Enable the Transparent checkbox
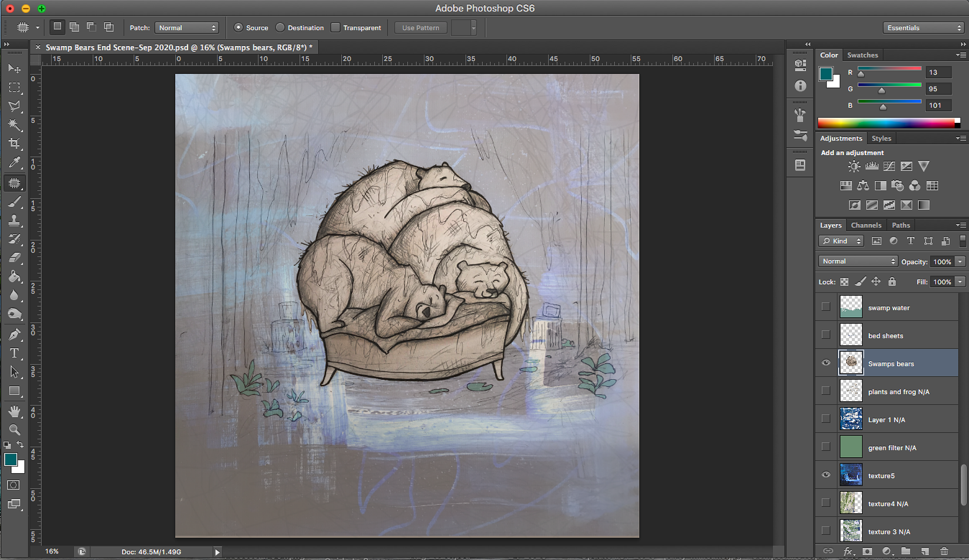 pyautogui.click(x=335, y=28)
